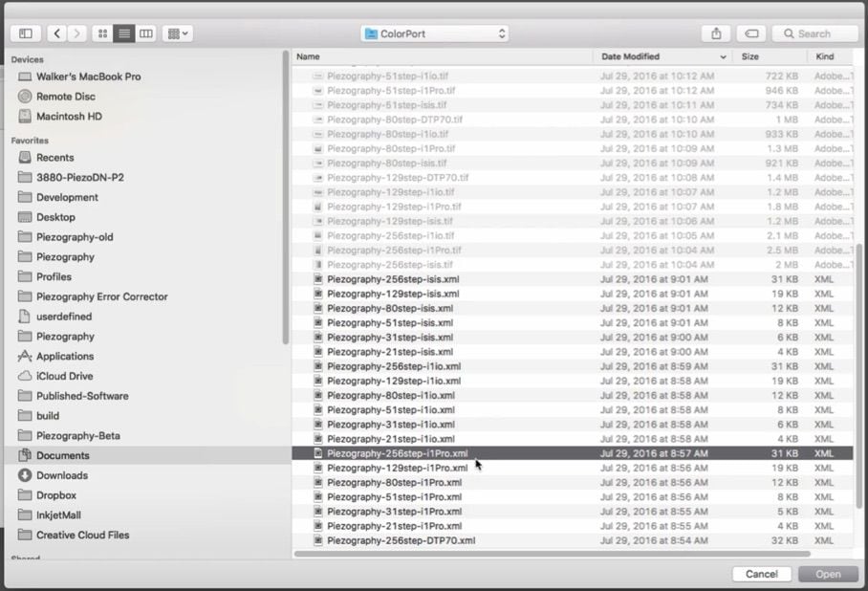Open the ColorPort folder path dropdown
868x591 pixels.
tap(435, 33)
